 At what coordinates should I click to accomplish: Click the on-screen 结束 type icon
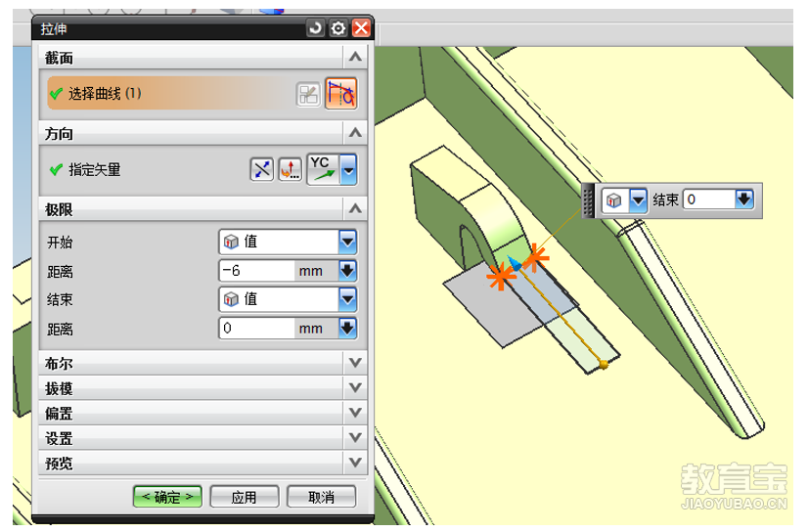click(613, 199)
